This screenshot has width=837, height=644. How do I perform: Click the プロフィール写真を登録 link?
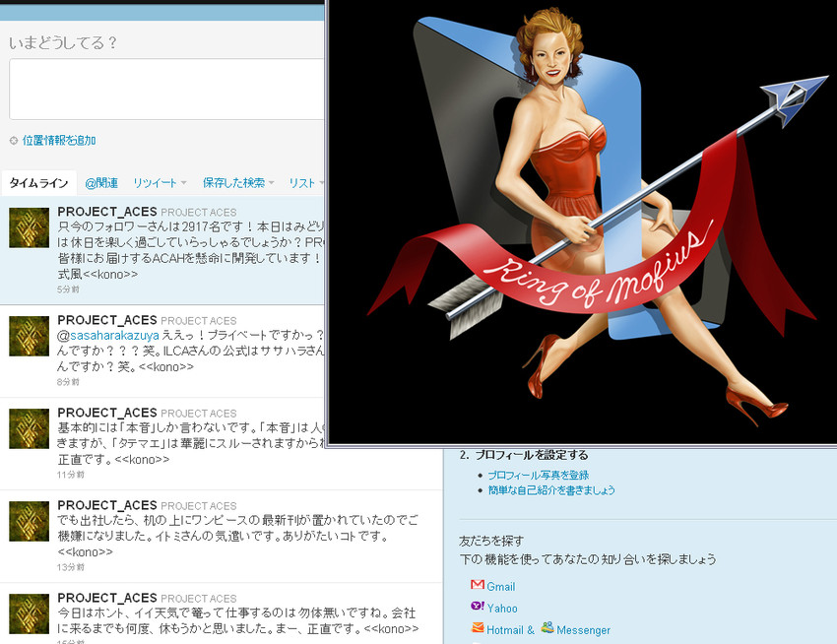coord(538,476)
